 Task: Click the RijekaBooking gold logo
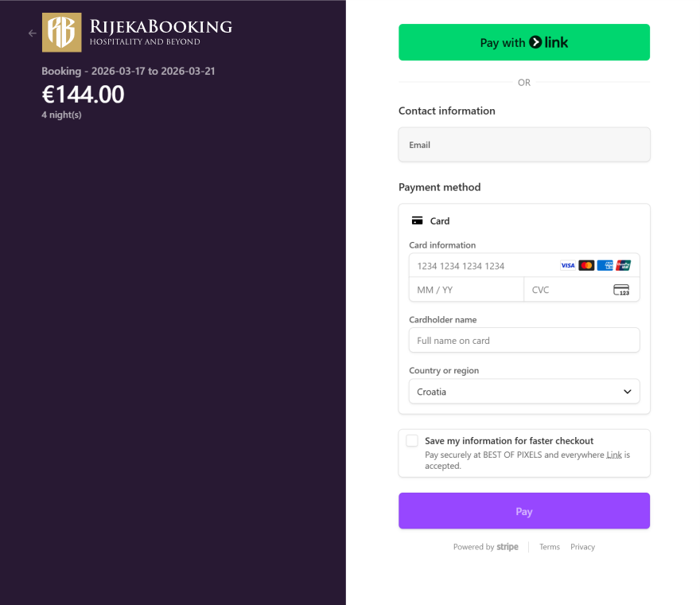click(61, 33)
